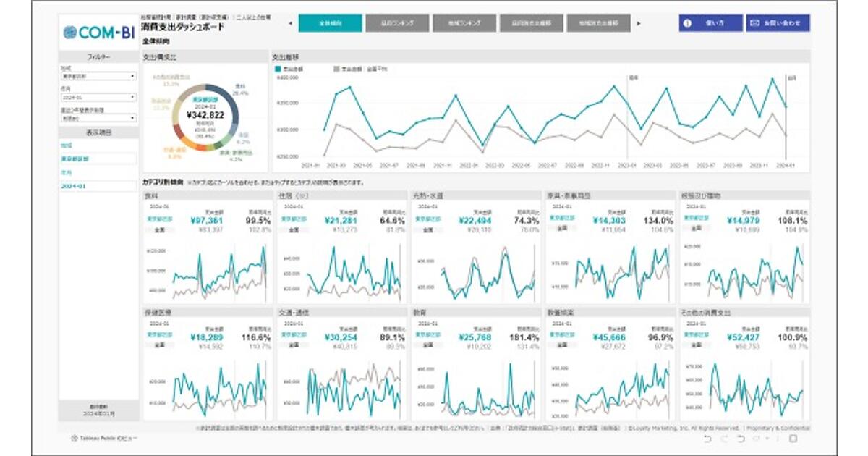This screenshot has width=868, height=456.
Task: Click the Tableau revert icon
Action: (740, 439)
